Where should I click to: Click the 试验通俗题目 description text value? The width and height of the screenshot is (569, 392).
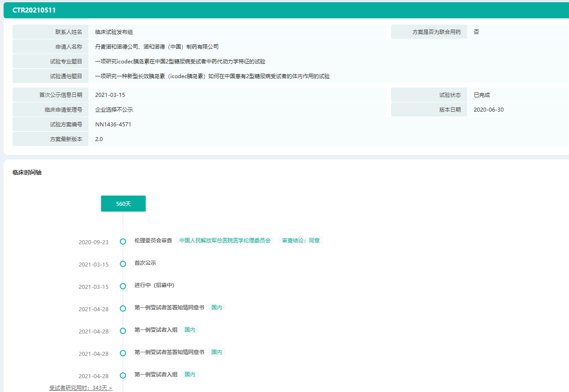click(x=212, y=76)
